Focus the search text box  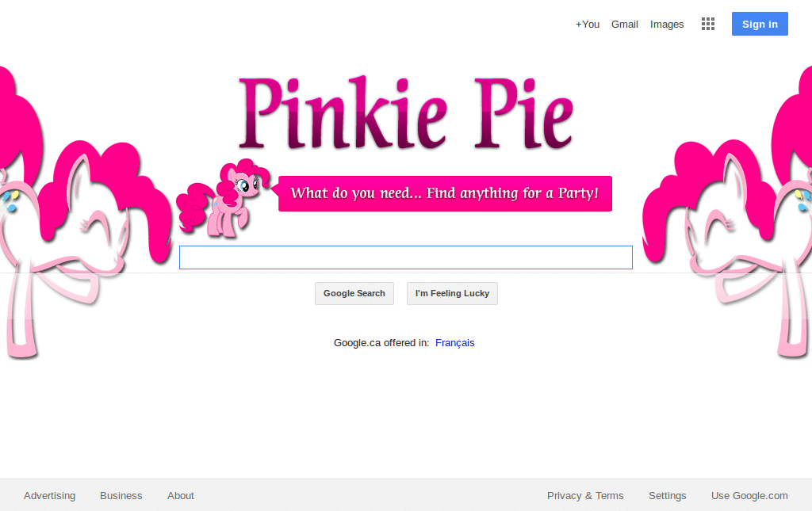[406, 257]
